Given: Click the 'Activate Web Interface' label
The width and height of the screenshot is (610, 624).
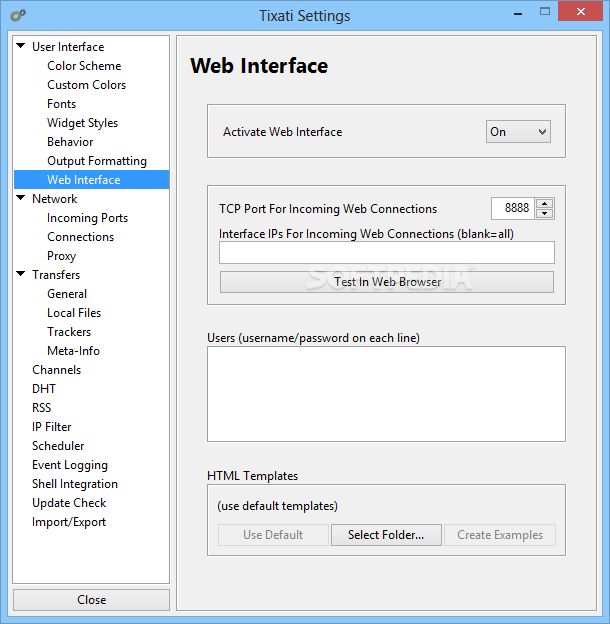Looking at the screenshot, I should [x=283, y=132].
